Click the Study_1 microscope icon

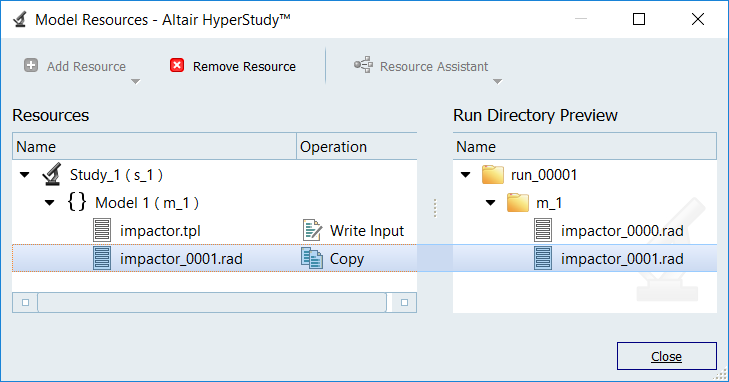52,174
